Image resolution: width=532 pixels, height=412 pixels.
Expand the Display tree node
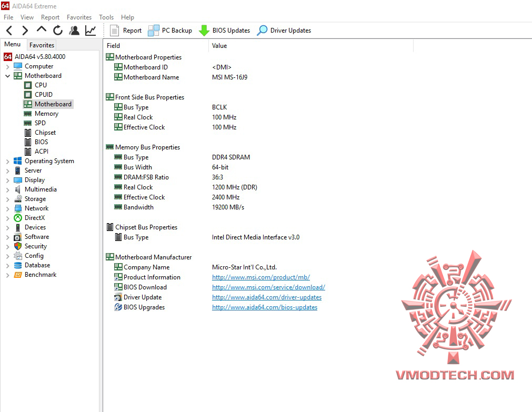tap(7, 180)
